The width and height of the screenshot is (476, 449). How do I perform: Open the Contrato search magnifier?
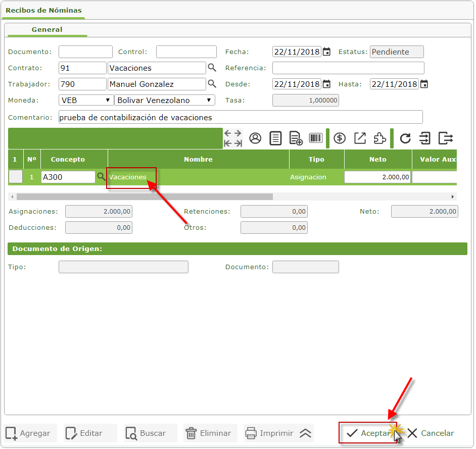(x=212, y=68)
